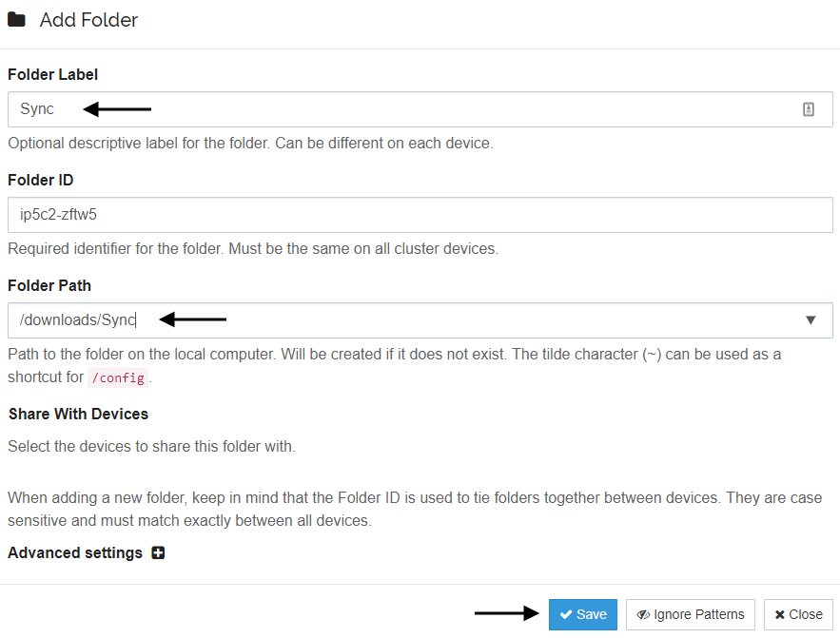Click the Advanced settings label

[75, 552]
